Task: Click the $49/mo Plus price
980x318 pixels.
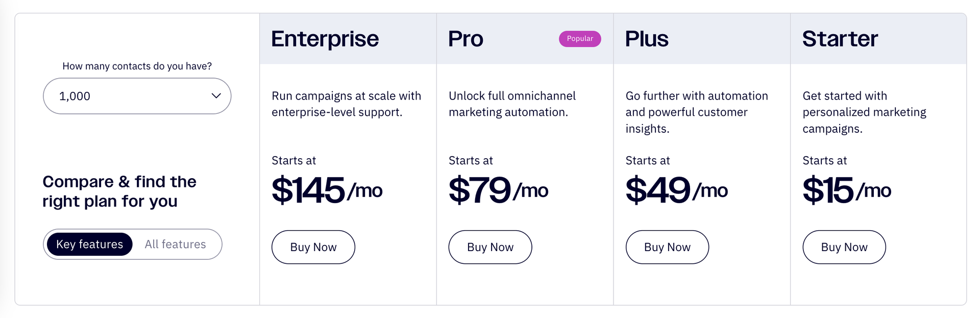Action: [x=676, y=190]
